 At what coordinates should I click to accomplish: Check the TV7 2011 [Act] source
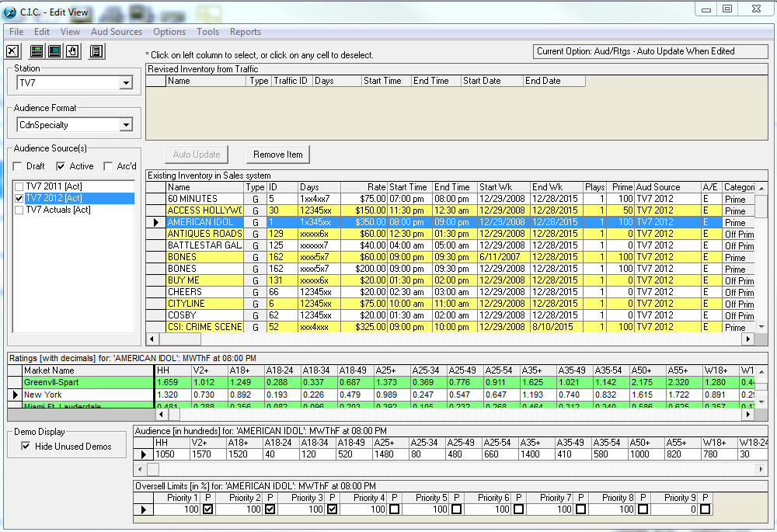click(x=19, y=187)
